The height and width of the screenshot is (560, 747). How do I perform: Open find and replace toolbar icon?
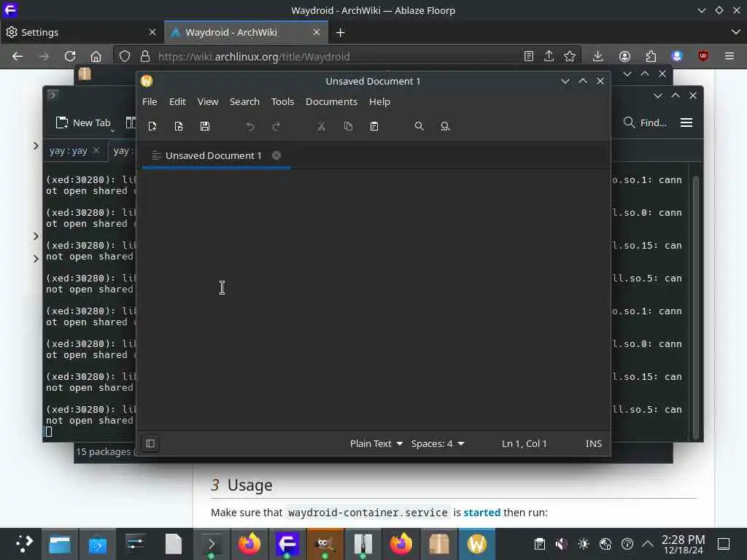pyautogui.click(x=445, y=126)
